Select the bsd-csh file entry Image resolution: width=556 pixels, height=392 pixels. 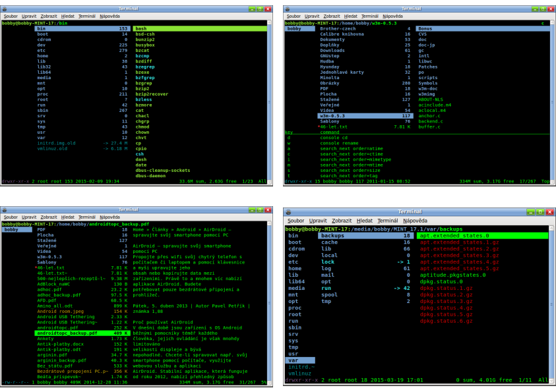click(x=144, y=34)
